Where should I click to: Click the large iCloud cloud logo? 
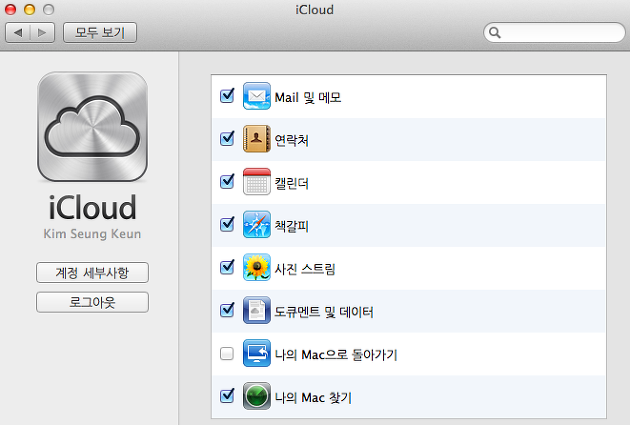pos(92,127)
